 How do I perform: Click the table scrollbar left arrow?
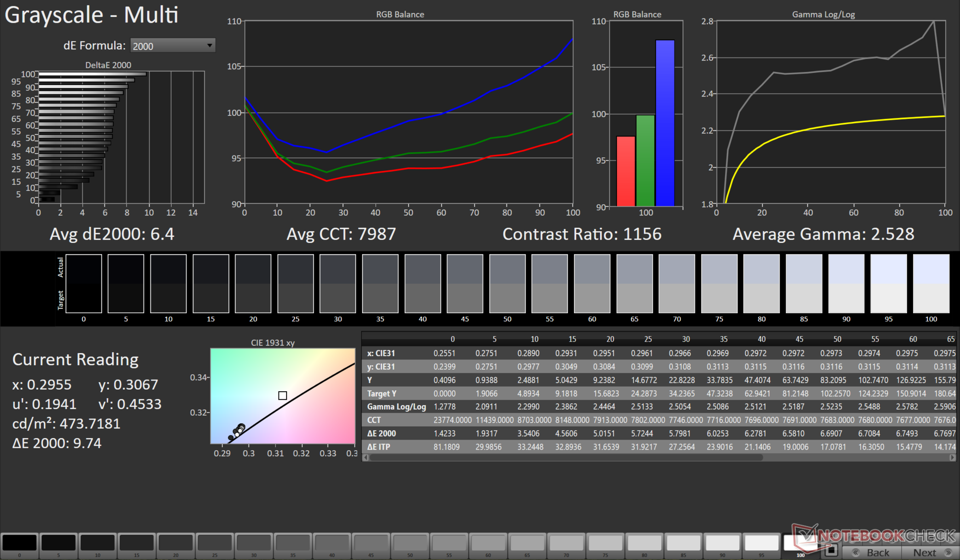(366, 458)
